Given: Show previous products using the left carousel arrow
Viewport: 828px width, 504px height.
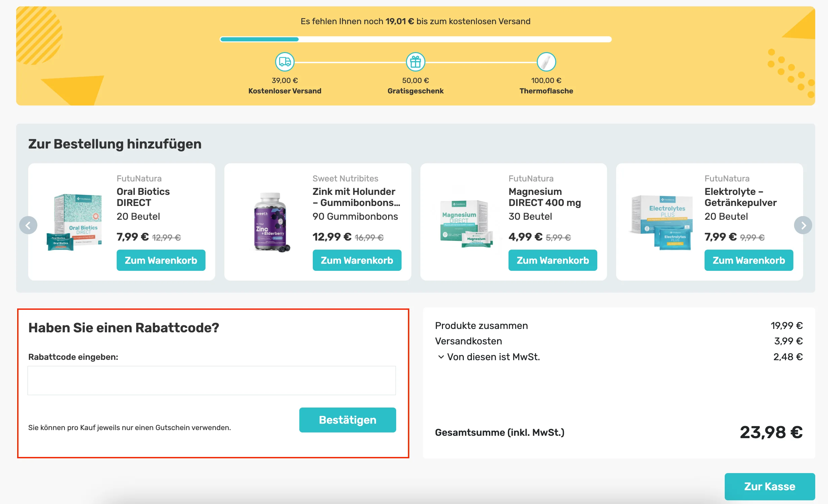Looking at the screenshot, I should 28,225.
